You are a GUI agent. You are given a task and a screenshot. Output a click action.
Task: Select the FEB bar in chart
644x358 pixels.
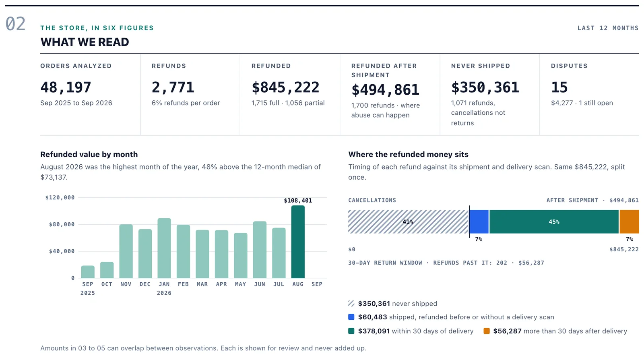coord(183,252)
